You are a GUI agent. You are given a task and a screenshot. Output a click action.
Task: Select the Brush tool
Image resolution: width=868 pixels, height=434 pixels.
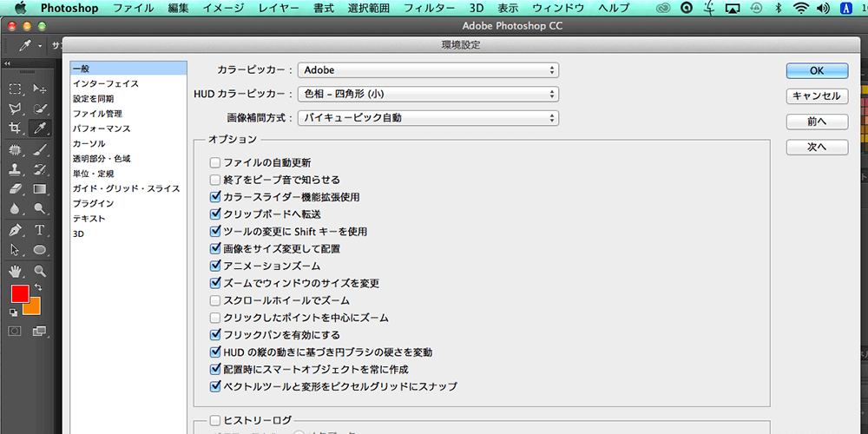click(39, 149)
